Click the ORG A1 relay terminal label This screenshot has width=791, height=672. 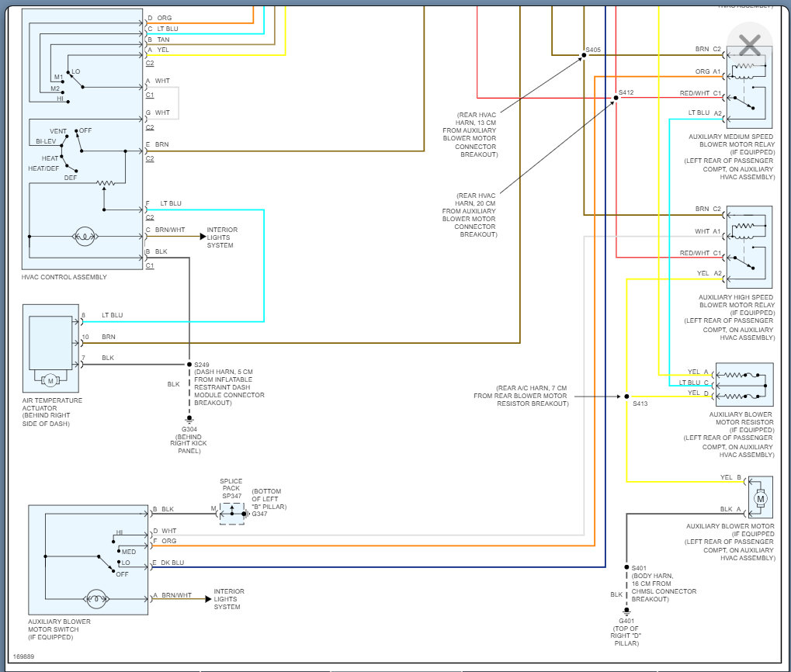pyautogui.click(x=708, y=71)
